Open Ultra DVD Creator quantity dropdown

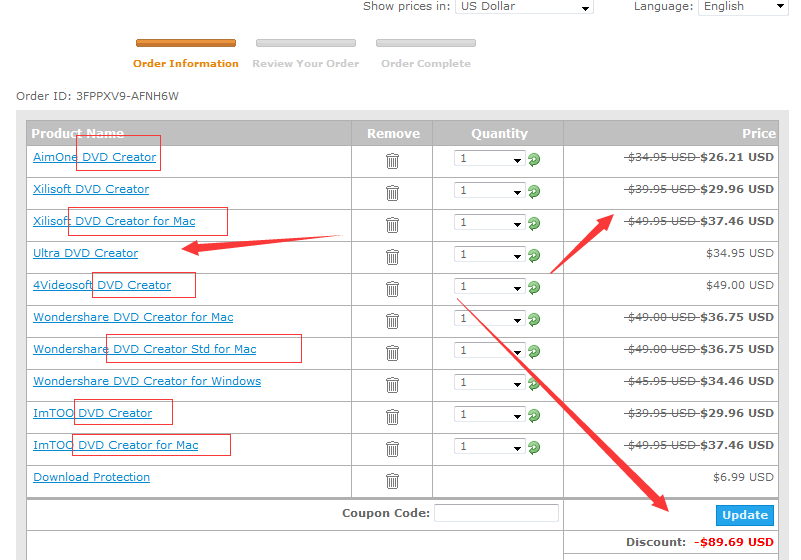pyautogui.click(x=489, y=254)
